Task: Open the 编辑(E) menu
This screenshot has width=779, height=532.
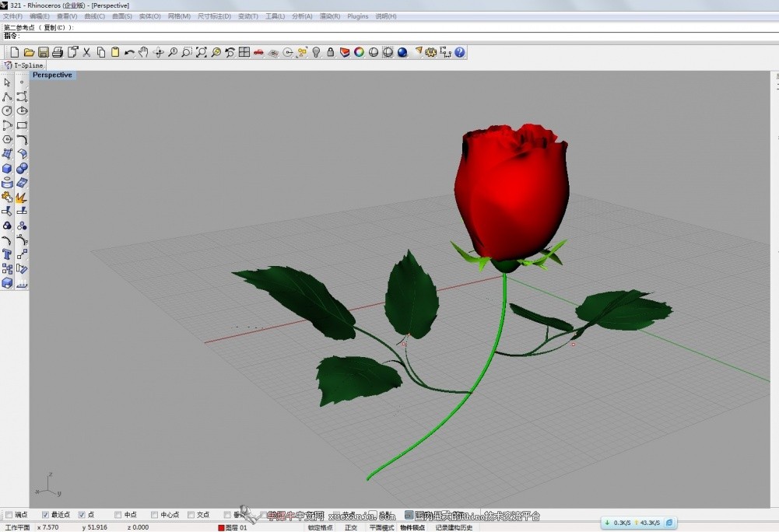Action: tap(39, 16)
